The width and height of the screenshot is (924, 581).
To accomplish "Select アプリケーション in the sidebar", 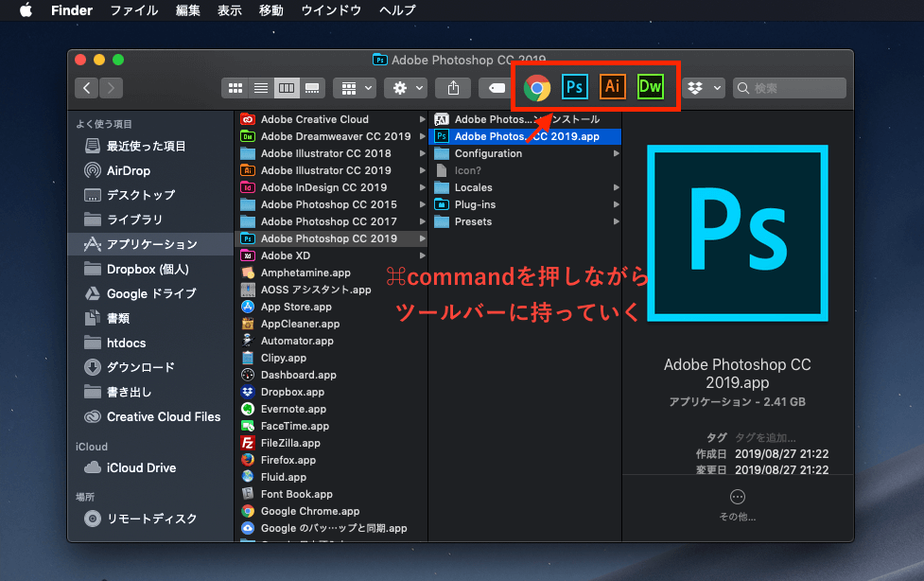I will 151,244.
